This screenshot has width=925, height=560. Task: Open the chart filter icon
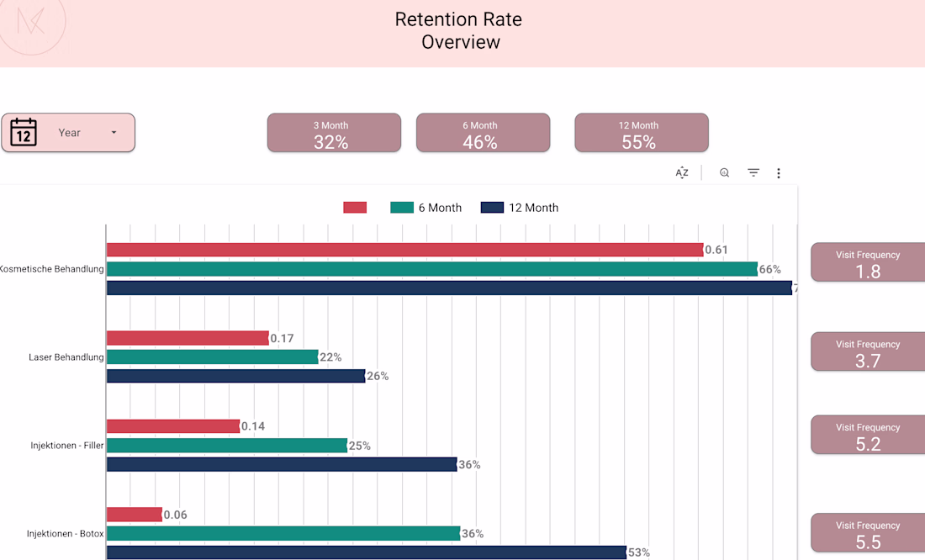click(x=753, y=173)
